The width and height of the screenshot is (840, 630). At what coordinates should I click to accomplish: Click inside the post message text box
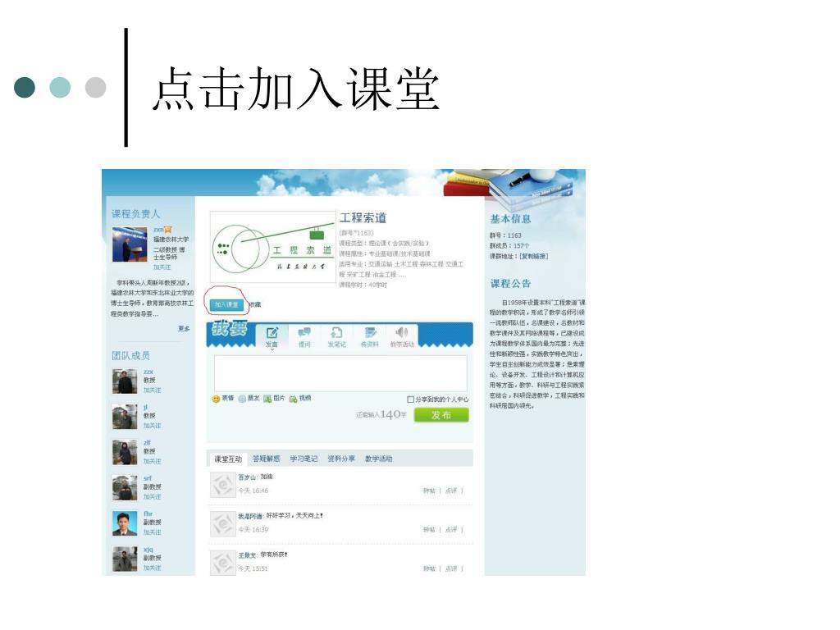[x=340, y=373]
